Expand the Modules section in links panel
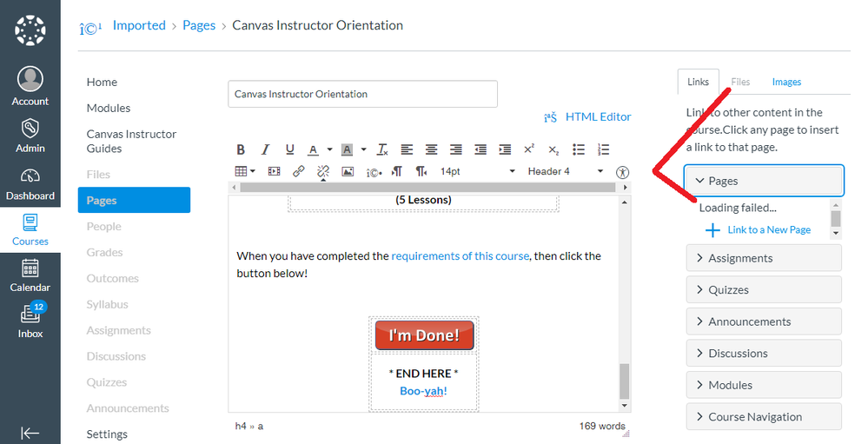Image resolution: width=868 pixels, height=444 pixels. click(x=764, y=385)
